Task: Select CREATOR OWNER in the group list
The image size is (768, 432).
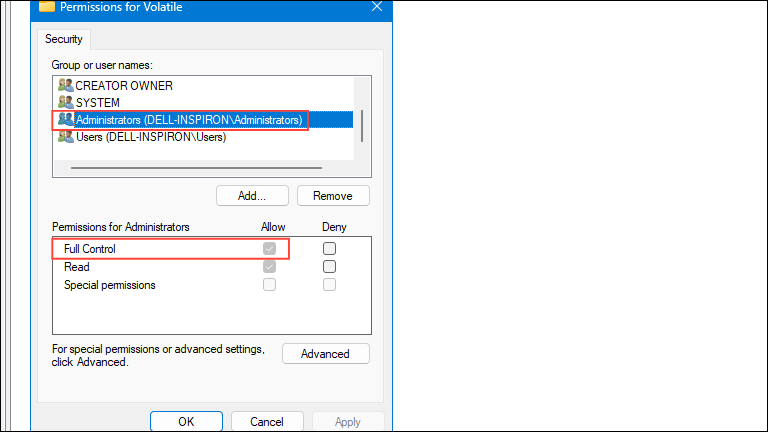Action: tap(124, 86)
